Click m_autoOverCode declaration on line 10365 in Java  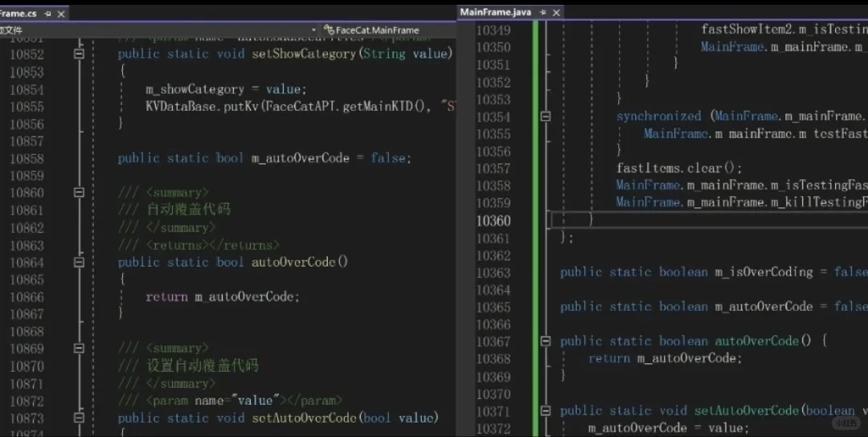(714, 306)
